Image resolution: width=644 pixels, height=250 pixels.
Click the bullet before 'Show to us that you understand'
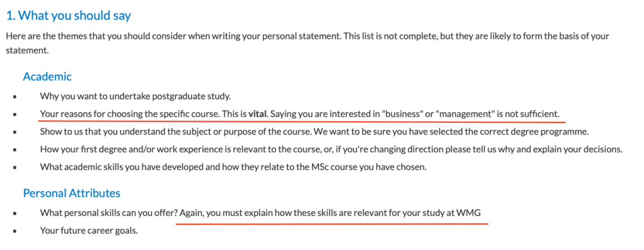click(x=14, y=132)
